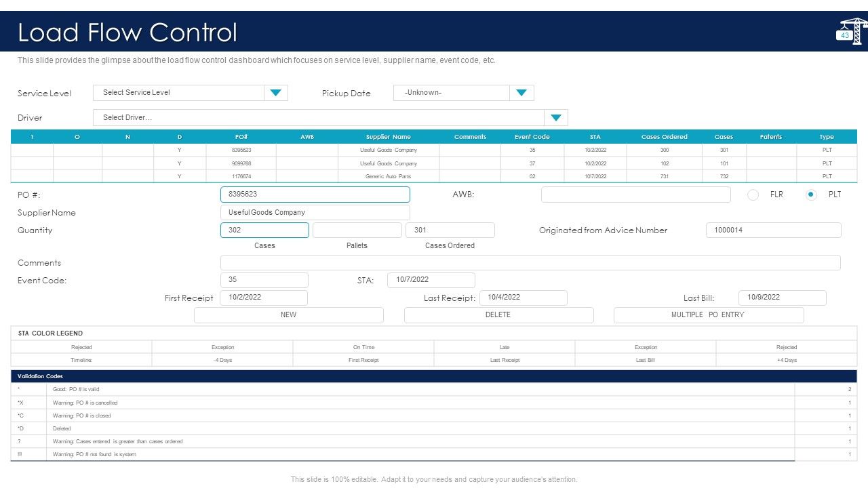This screenshot has width=868, height=488.
Task: Select the Generic Auto Parts table row
Action: pos(434,176)
